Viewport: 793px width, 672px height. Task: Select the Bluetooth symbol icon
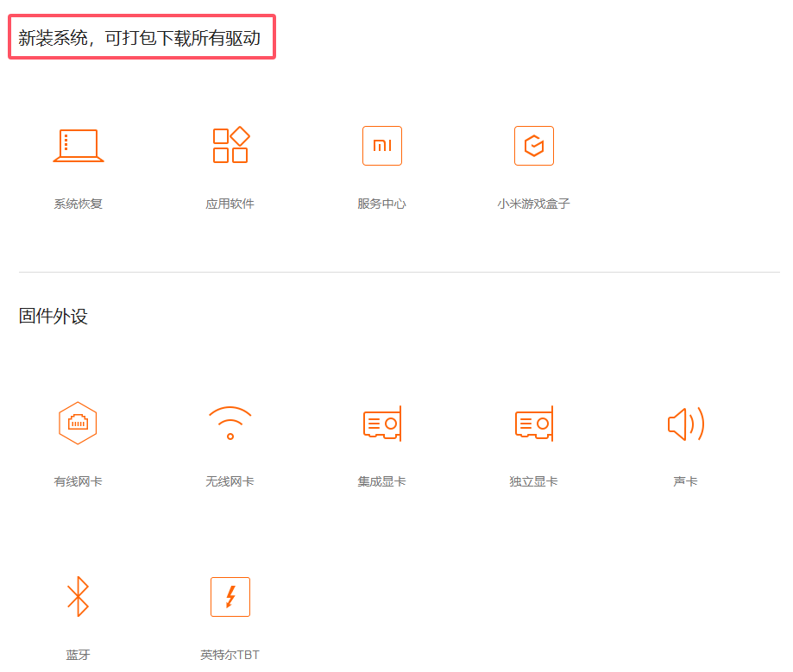(x=79, y=596)
